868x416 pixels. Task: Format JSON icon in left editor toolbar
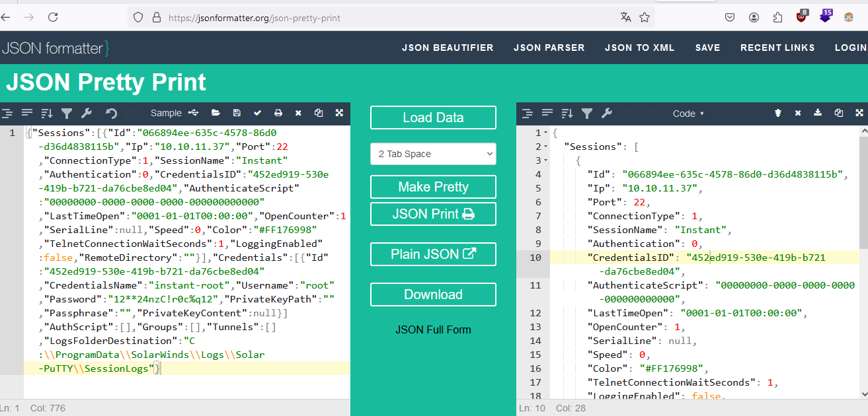(7, 113)
